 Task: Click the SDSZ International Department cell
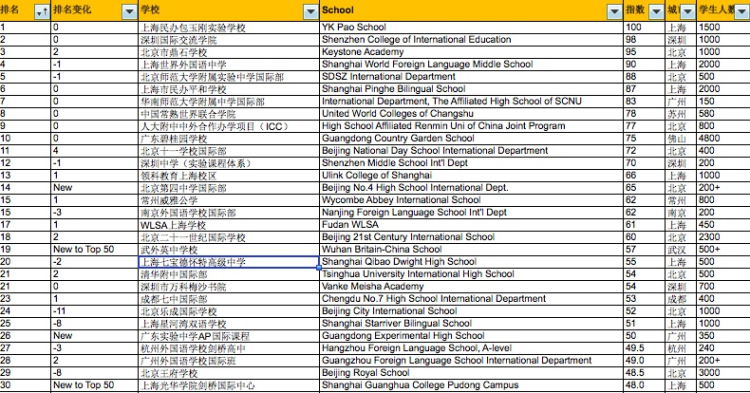472,77
